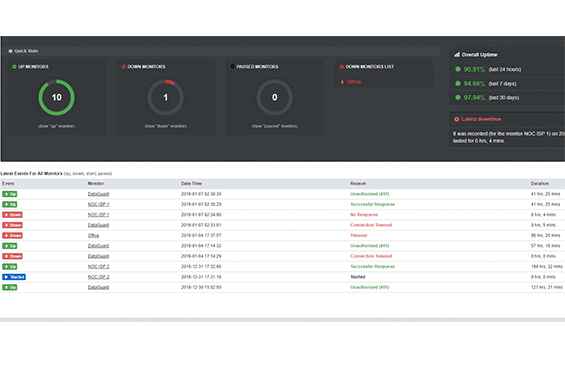Click the latest downtime description about NOC ISP 1
Viewport: 565px width, 370px height.
pyautogui.click(x=509, y=137)
